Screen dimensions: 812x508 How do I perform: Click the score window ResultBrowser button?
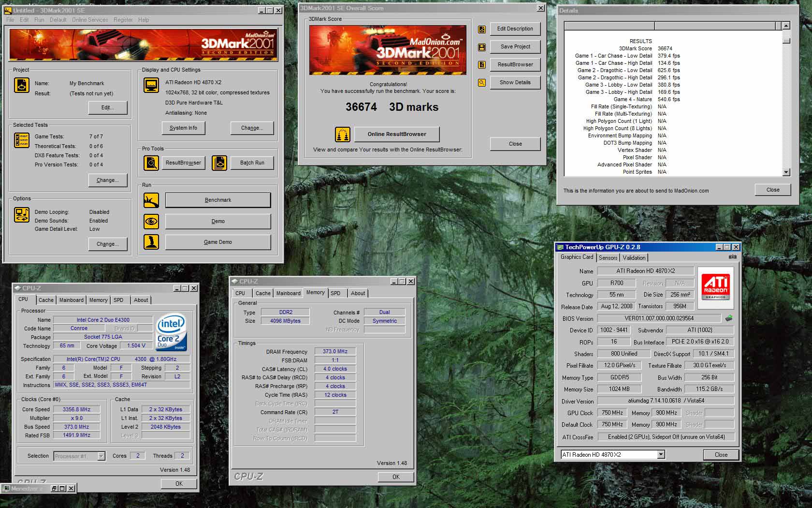(x=515, y=65)
